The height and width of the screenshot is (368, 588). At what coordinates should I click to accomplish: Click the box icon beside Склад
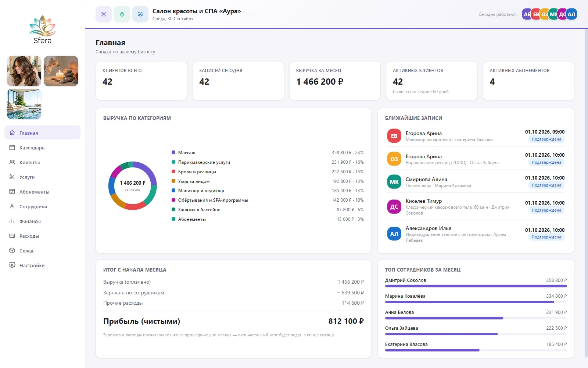pyautogui.click(x=12, y=251)
